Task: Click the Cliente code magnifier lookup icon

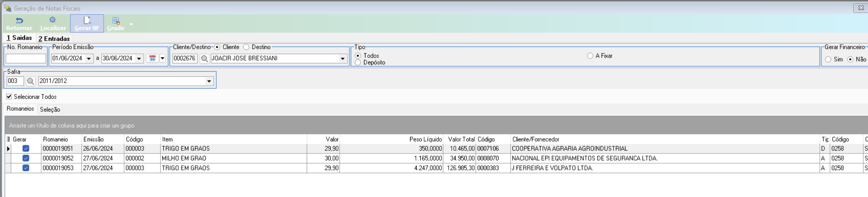Action: pos(204,58)
